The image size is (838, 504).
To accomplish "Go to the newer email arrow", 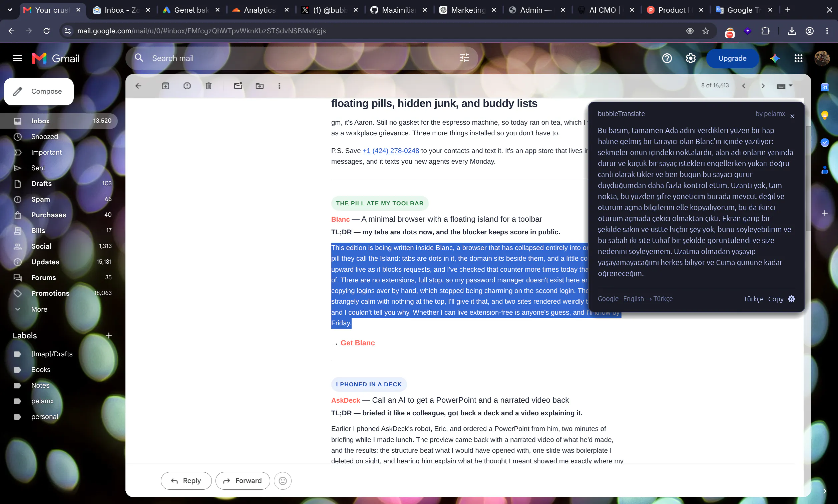I will coord(744,86).
